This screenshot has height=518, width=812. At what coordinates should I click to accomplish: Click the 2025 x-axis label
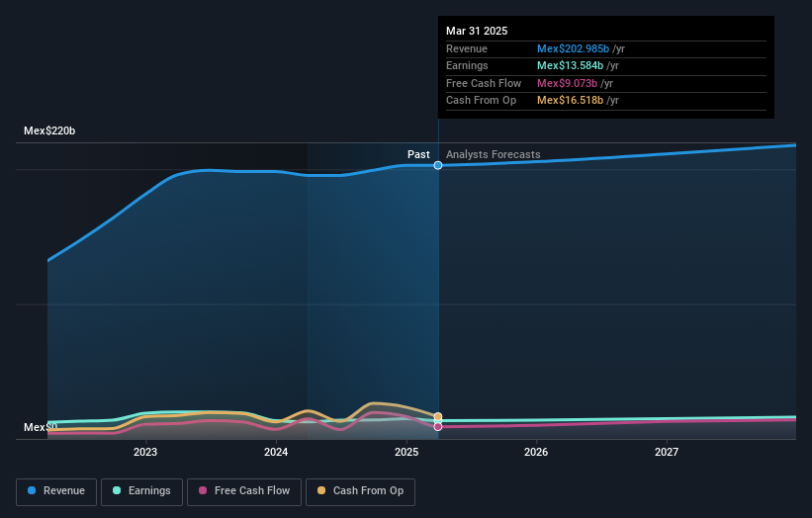[406, 452]
